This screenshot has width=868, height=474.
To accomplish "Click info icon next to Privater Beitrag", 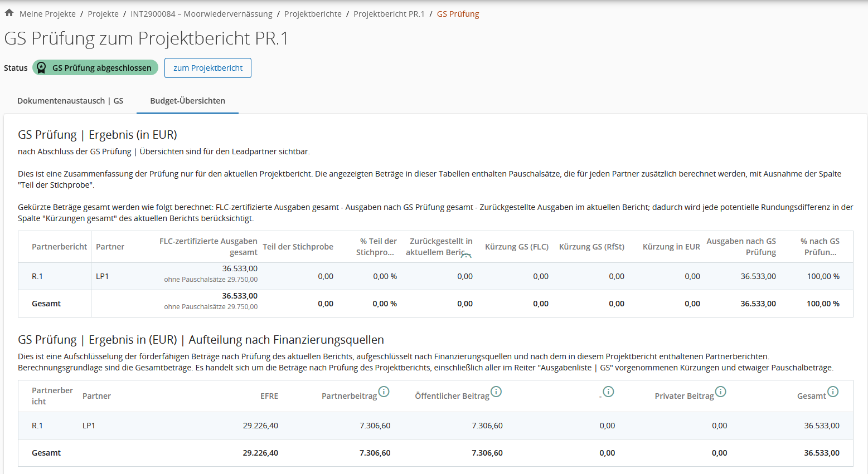I will tap(721, 392).
